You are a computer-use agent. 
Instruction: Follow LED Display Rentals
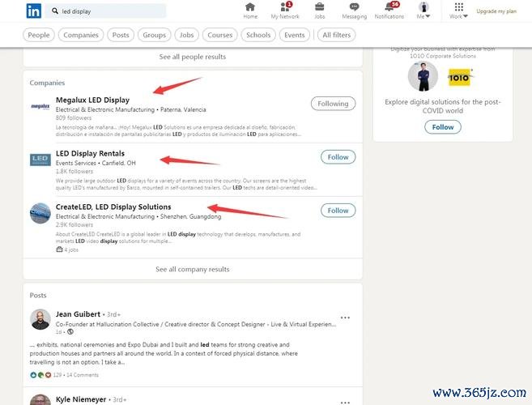coord(338,157)
